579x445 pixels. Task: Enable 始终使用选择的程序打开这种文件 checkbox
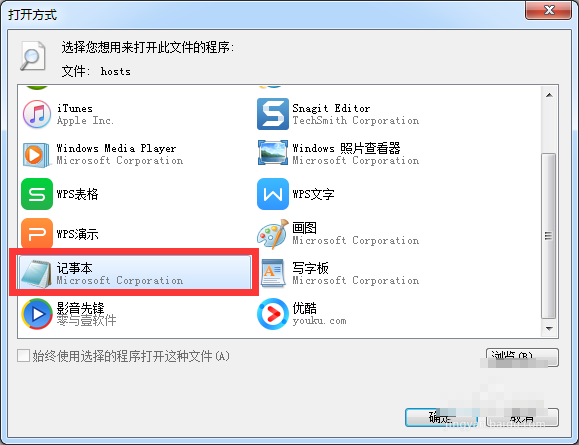(x=24, y=356)
